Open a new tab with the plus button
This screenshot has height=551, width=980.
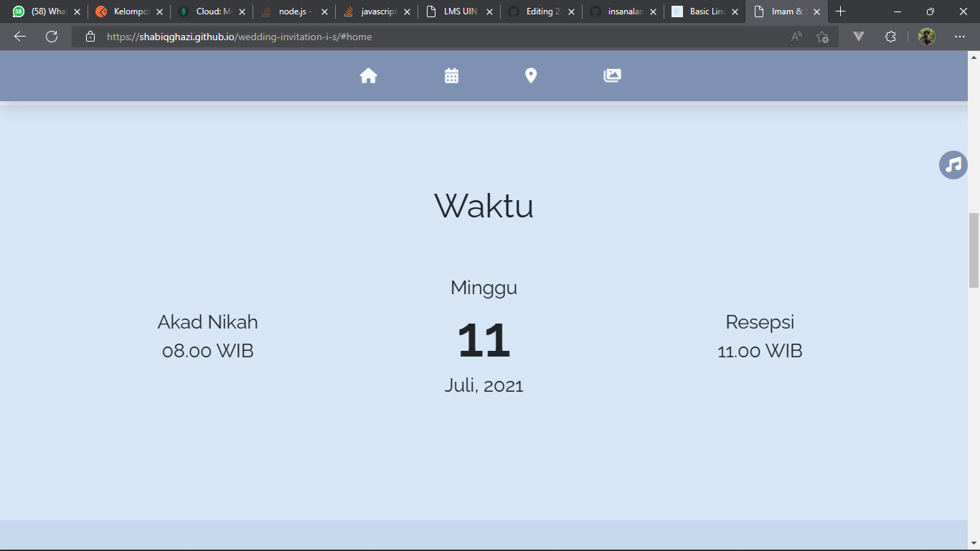click(x=841, y=11)
